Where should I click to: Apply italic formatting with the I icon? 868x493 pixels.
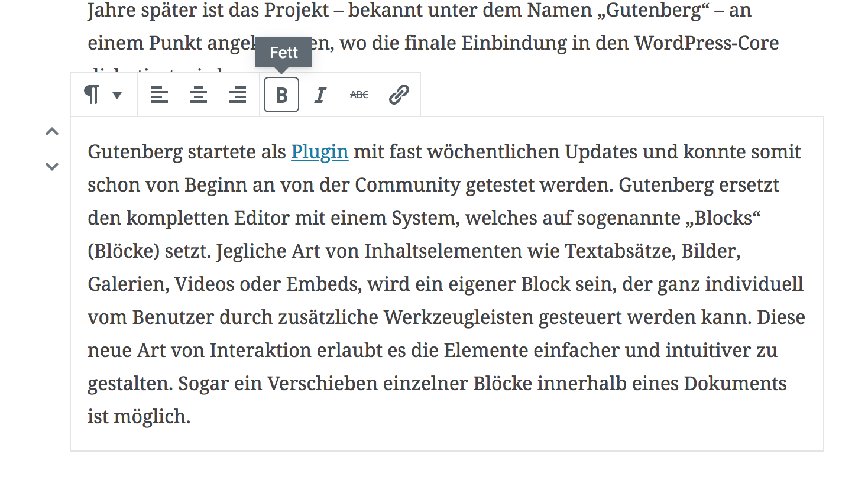coord(320,95)
